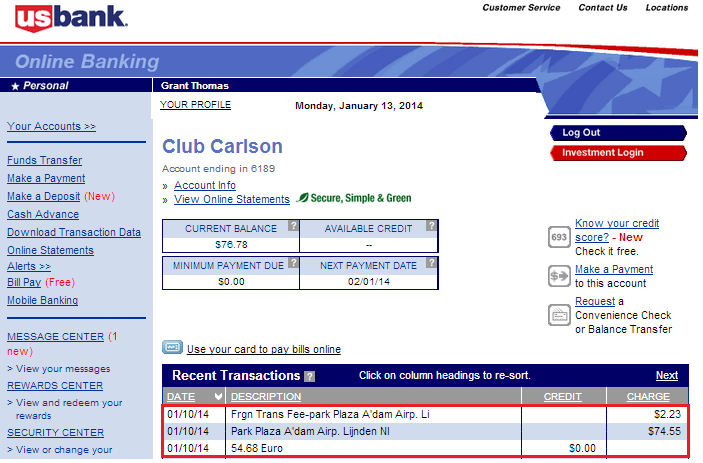Click View and redeem your rewards
This screenshot has width=703, height=463.
pos(69,409)
